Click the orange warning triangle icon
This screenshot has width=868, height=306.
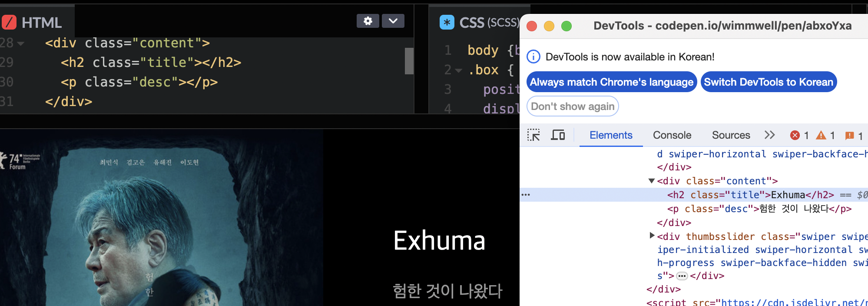(x=821, y=135)
